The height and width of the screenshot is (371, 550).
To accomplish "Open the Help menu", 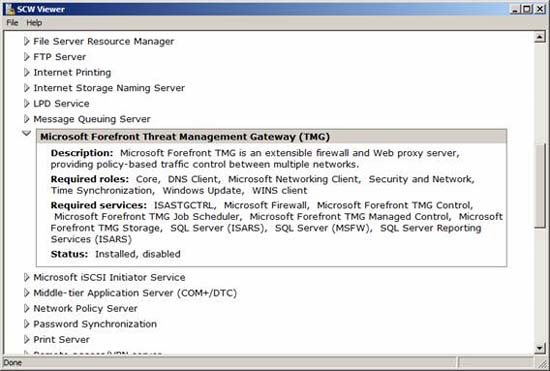I will coord(34,23).
